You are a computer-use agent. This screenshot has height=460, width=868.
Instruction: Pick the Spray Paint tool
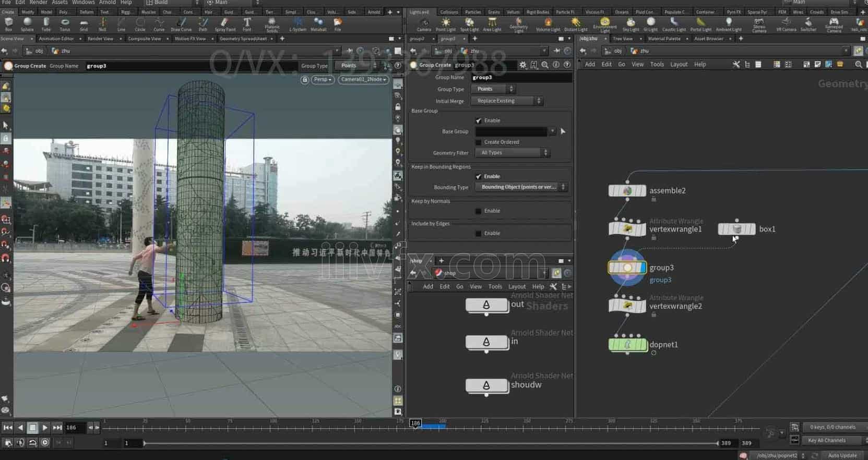(225, 24)
